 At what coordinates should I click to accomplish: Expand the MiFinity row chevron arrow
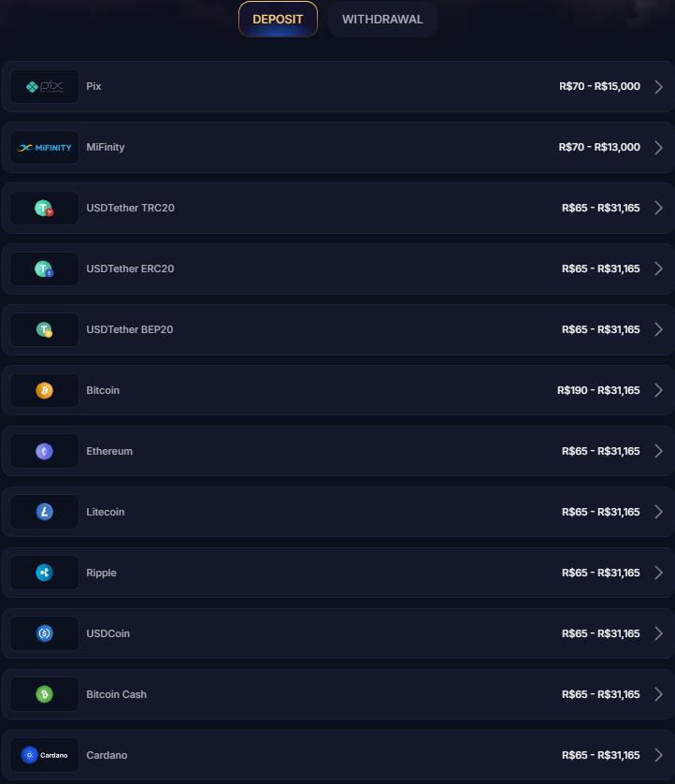coord(658,148)
